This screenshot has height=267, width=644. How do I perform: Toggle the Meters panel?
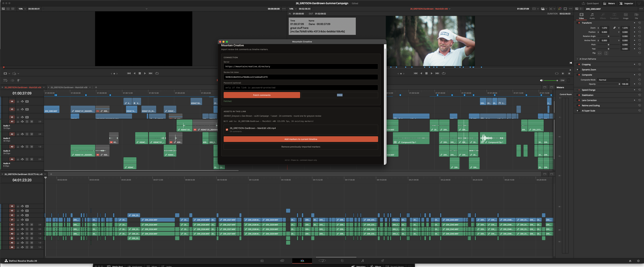click(x=609, y=3)
